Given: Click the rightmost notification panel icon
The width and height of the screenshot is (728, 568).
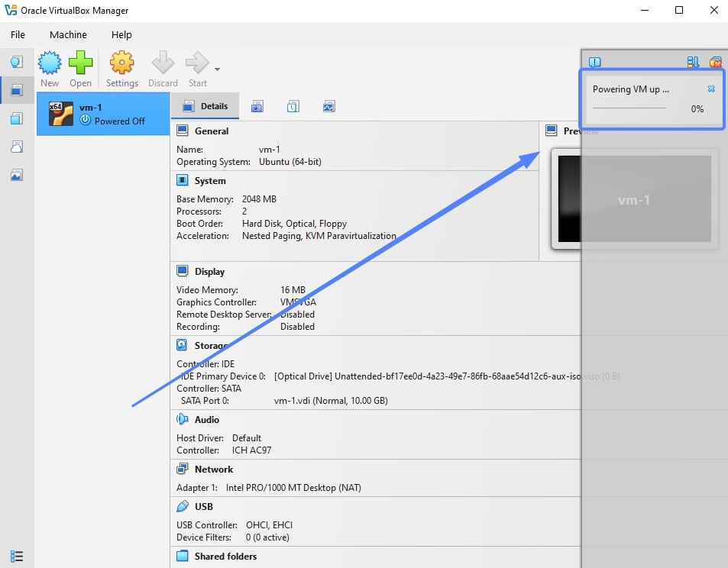Looking at the screenshot, I should (716, 62).
